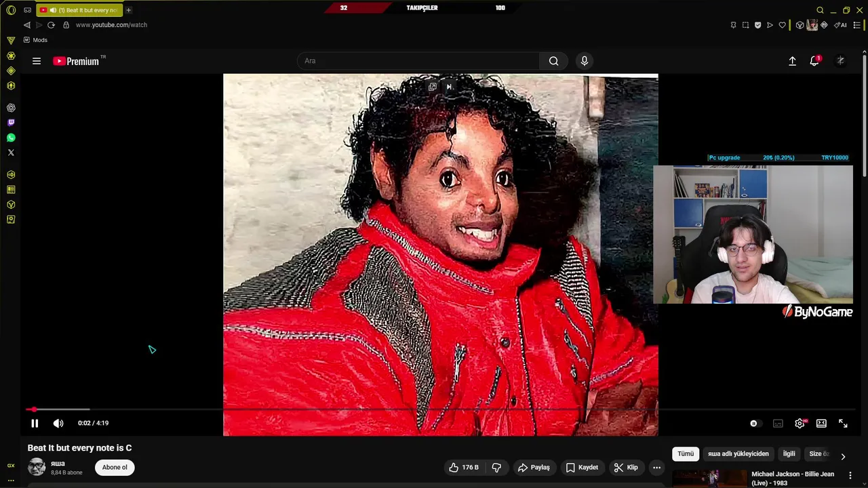The image size is (868, 488).
Task: Like the video (176 B)
Action: point(464,468)
